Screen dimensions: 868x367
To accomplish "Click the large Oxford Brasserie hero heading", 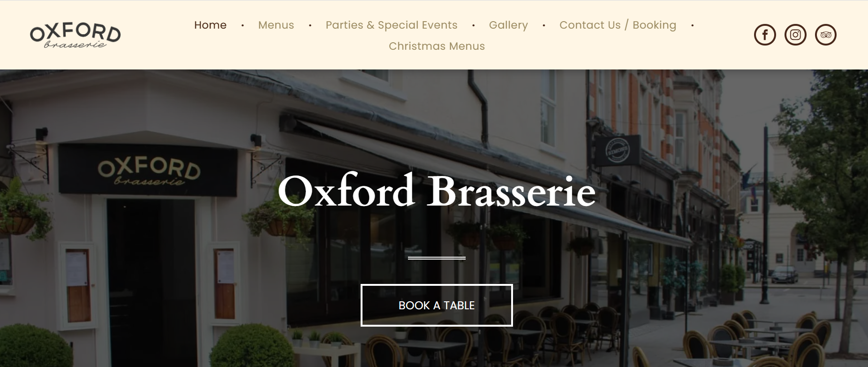I will pos(437,191).
